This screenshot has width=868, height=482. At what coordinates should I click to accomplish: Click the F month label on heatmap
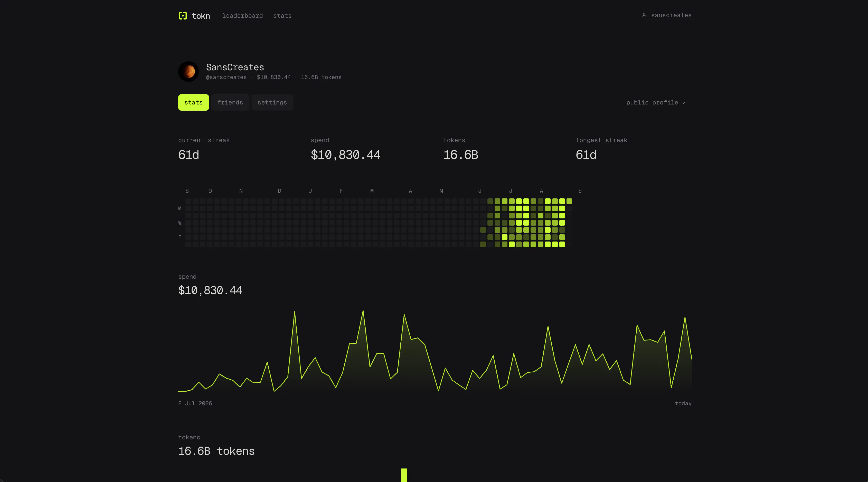click(x=341, y=191)
